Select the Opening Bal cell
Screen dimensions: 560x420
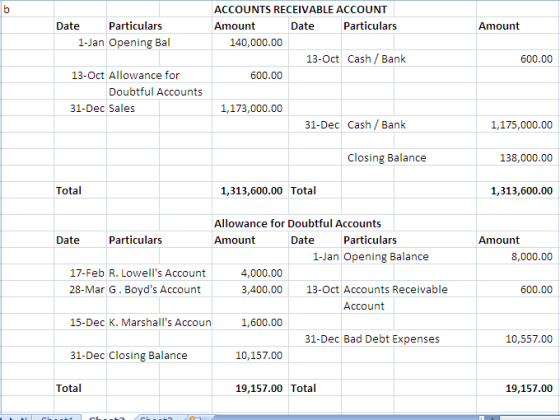coord(139,42)
